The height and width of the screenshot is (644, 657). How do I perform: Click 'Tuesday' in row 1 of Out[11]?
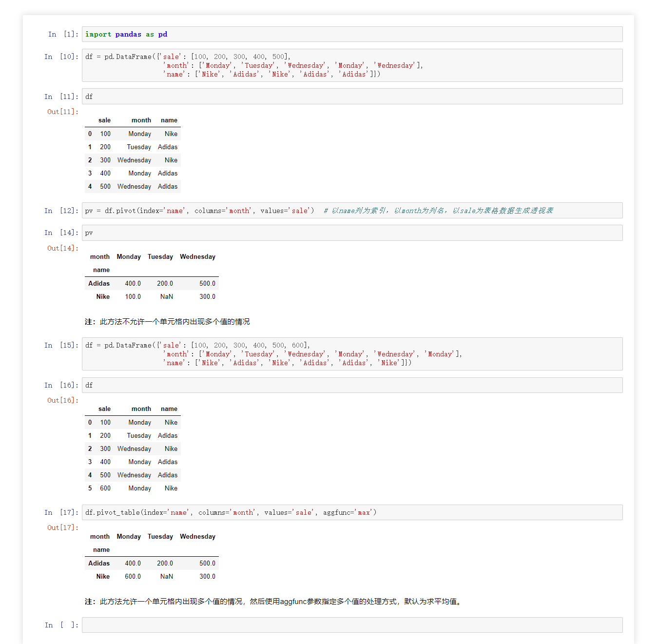coord(139,147)
